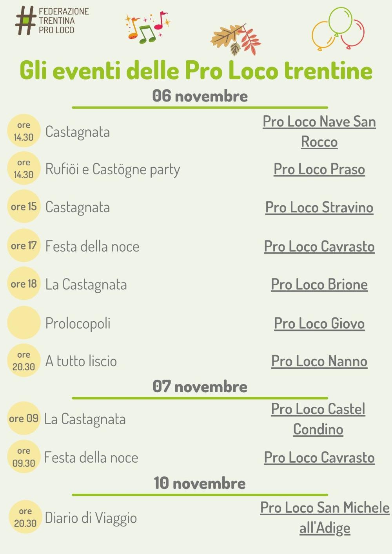Open the Pro Loco Nave San Rocco link
Screen dimensions: 392x554
[319, 132]
